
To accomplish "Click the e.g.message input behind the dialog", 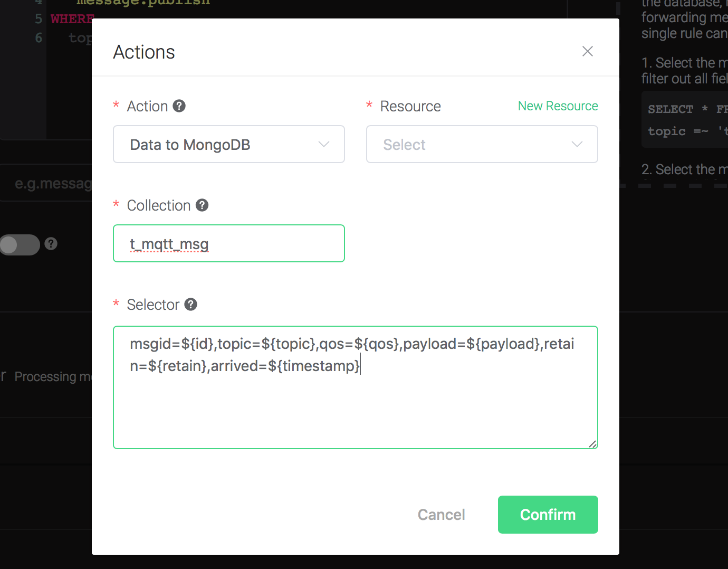I will click(47, 184).
